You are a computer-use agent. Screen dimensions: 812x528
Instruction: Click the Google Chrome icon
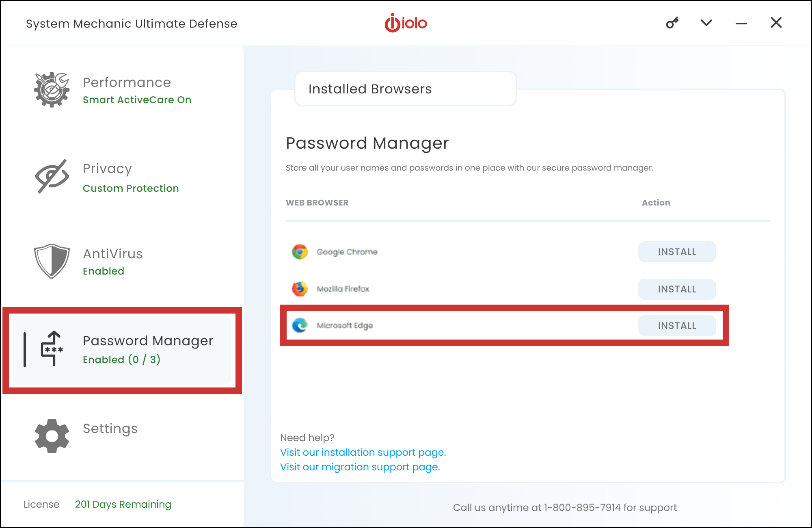[x=300, y=252]
